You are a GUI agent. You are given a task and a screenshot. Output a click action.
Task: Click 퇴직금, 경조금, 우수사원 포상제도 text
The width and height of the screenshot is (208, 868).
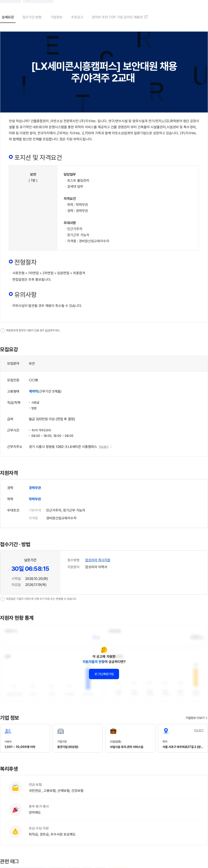[x=52, y=834]
